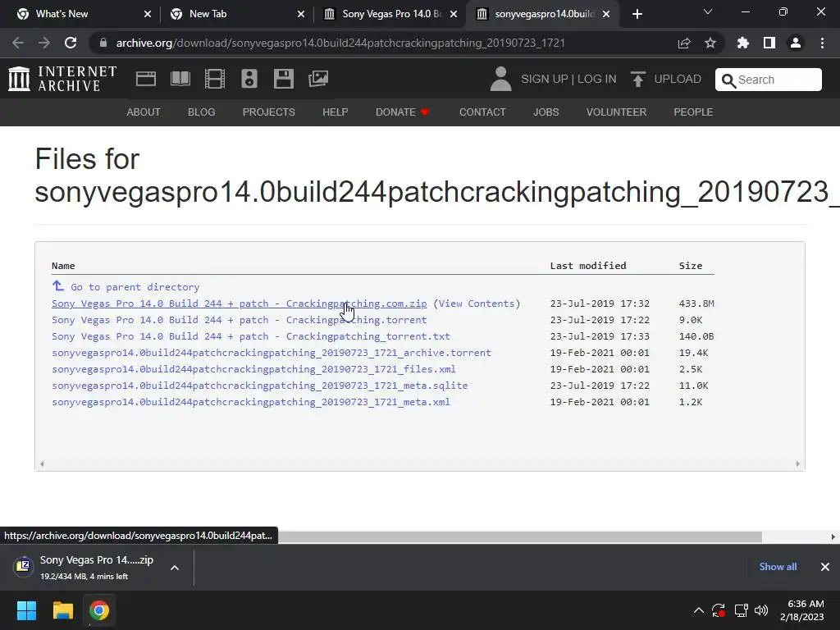Screen dimensions: 840x630
Task: Open the Extensions puzzle icon
Action: pos(743,43)
